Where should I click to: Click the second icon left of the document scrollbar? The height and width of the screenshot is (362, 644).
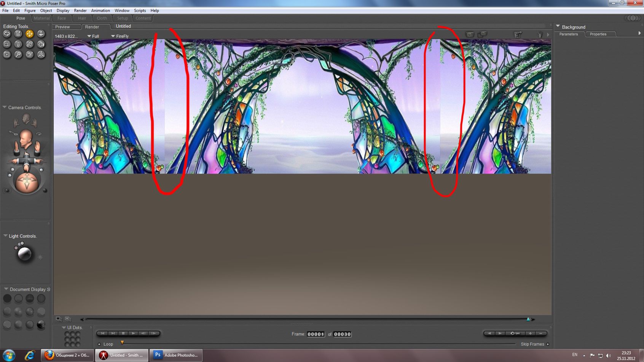tap(68, 319)
